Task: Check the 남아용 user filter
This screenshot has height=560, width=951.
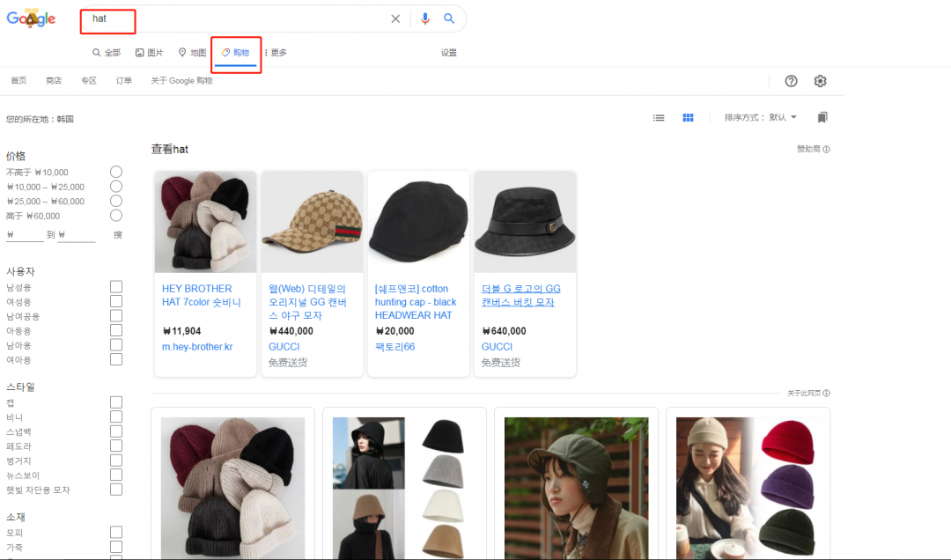Action: 116,345
